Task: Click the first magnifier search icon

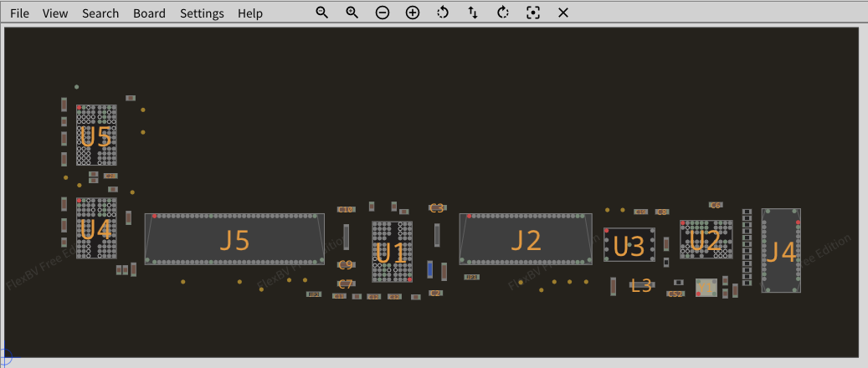Action: coord(321,13)
